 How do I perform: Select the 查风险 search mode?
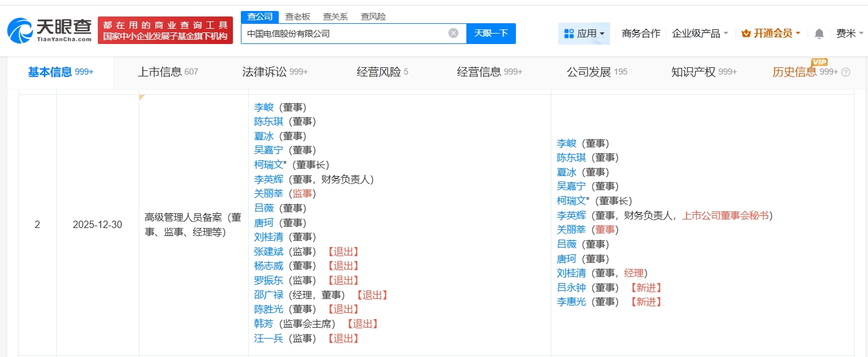click(373, 17)
